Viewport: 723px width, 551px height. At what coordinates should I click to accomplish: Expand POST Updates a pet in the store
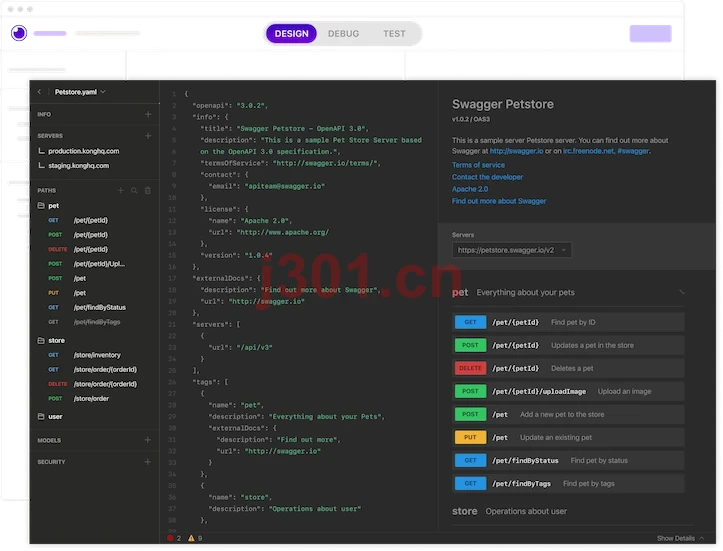[568, 345]
